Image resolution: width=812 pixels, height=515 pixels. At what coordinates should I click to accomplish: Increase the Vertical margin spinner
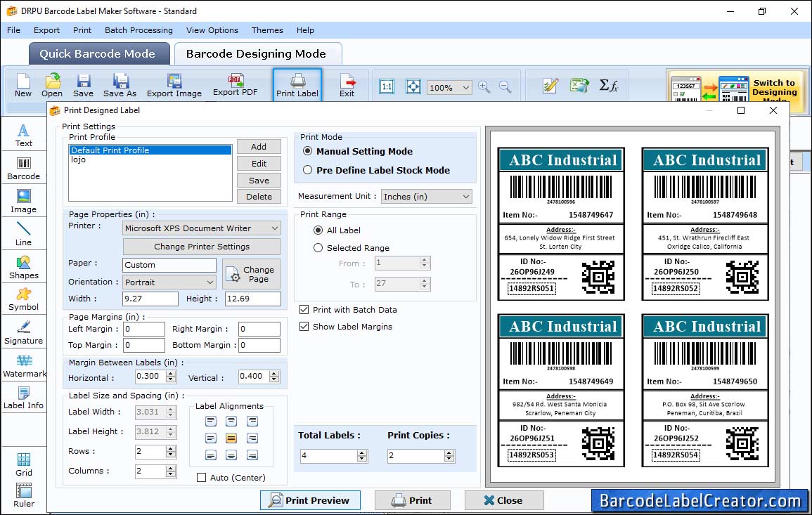tap(274, 373)
